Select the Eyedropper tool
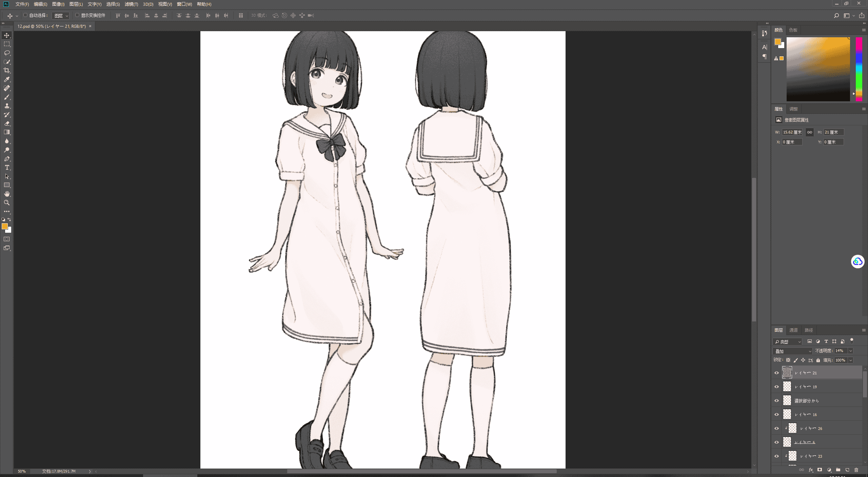868x477 pixels. [7, 79]
